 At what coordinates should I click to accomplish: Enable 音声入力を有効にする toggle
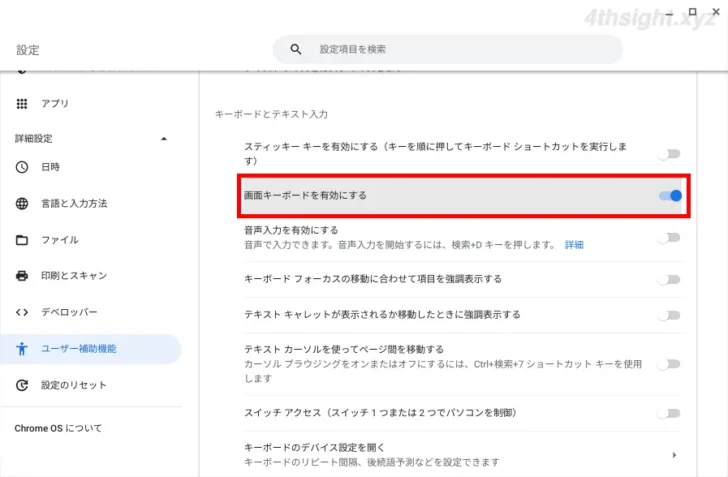[x=670, y=238]
